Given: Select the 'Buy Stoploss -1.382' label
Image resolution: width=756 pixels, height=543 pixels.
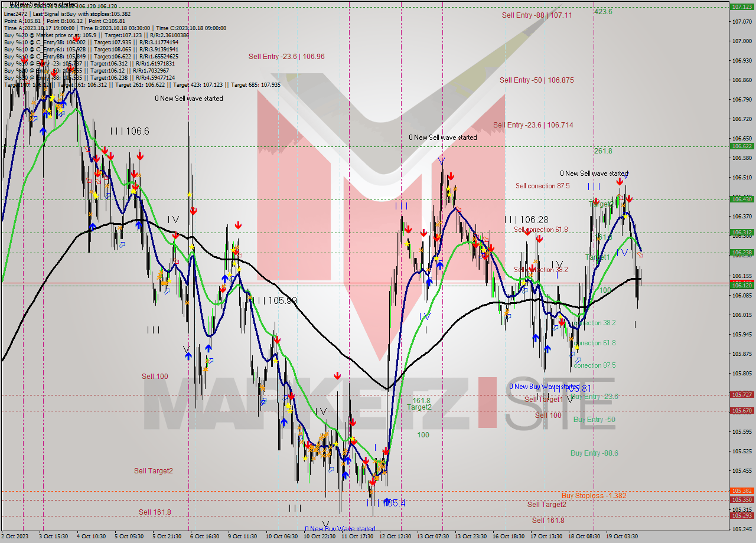Looking at the screenshot, I should coord(594,496).
